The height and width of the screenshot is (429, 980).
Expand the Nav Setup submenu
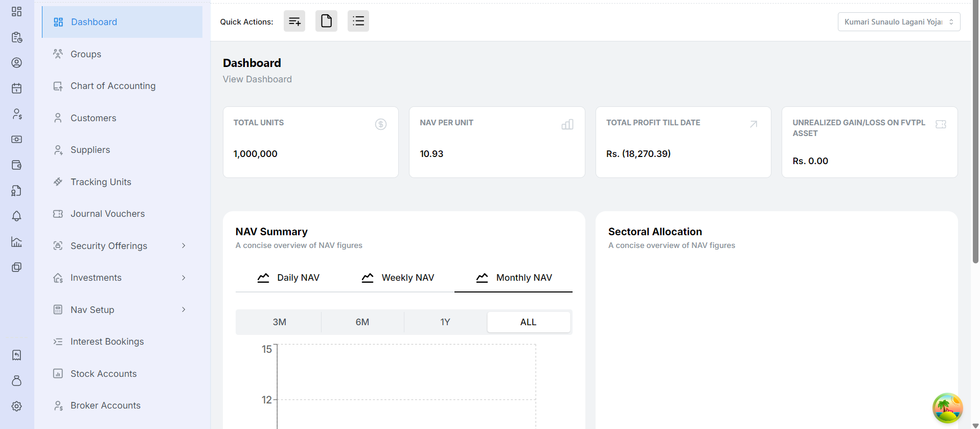tap(184, 310)
